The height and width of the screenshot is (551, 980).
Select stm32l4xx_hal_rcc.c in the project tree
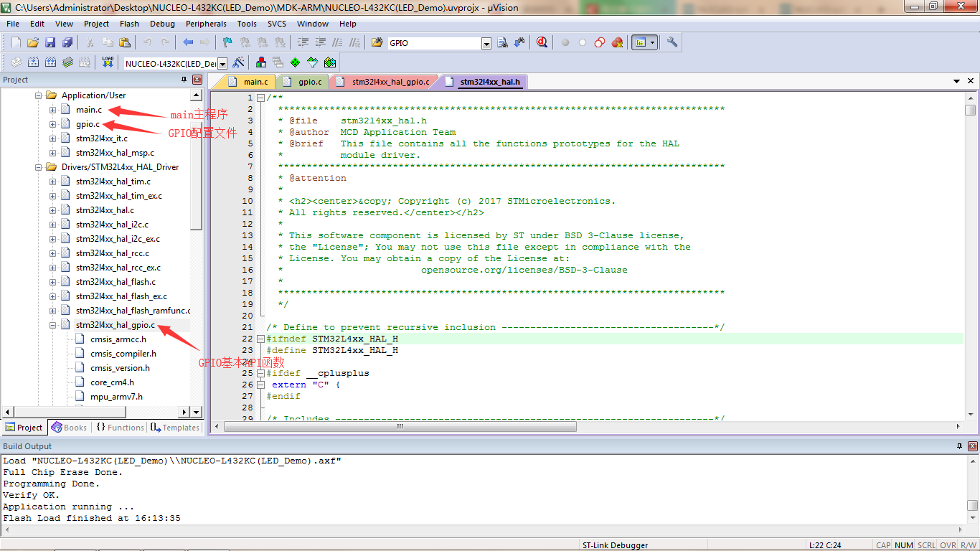[113, 253]
